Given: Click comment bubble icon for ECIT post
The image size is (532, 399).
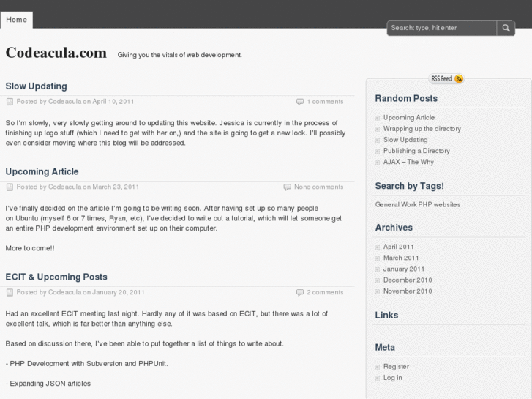Looking at the screenshot, I should click(300, 292).
